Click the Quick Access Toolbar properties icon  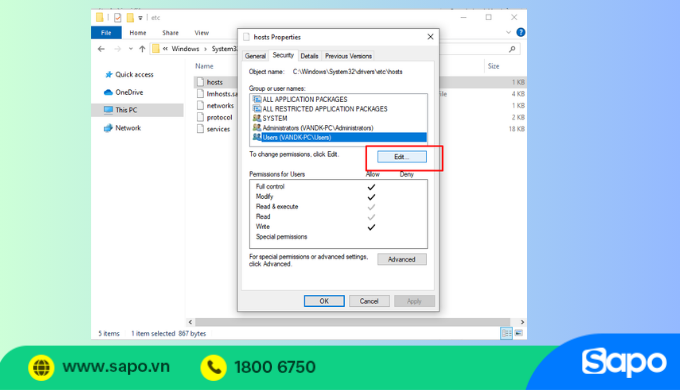tap(118, 17)
